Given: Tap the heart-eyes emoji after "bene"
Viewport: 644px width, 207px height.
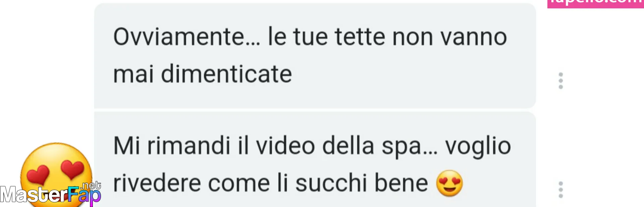Looking at the screenshot, I should click(449, 183).
